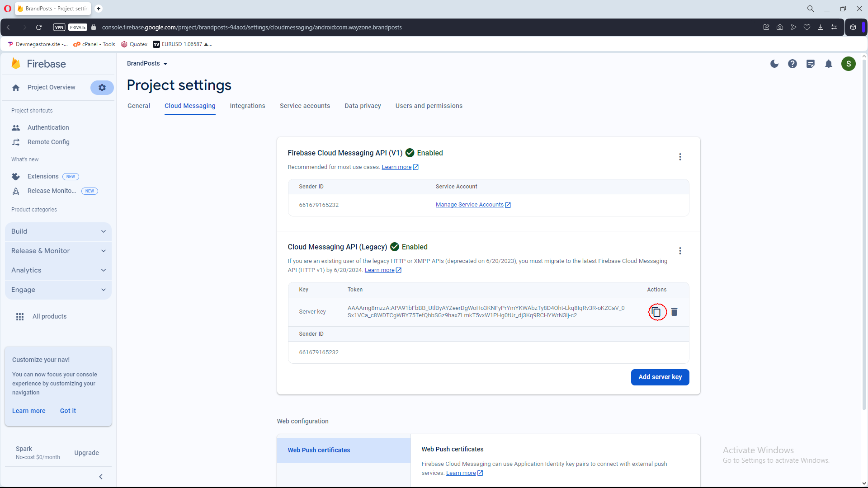
Task: Click Learn more in Customize your nav card
Action: 29,411
